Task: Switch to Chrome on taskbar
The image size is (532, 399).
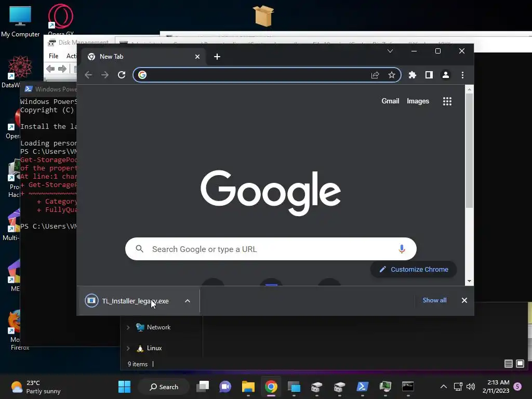Action: (x=271, y=387)
